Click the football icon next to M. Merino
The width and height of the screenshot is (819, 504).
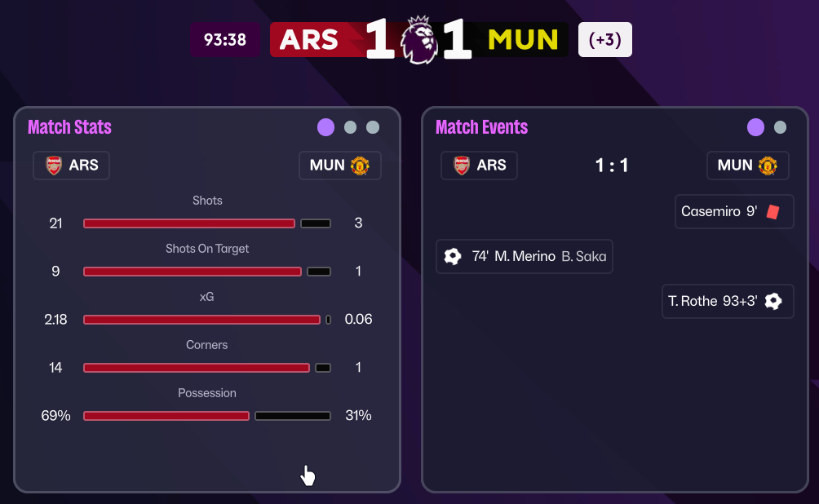coord(453,256)
